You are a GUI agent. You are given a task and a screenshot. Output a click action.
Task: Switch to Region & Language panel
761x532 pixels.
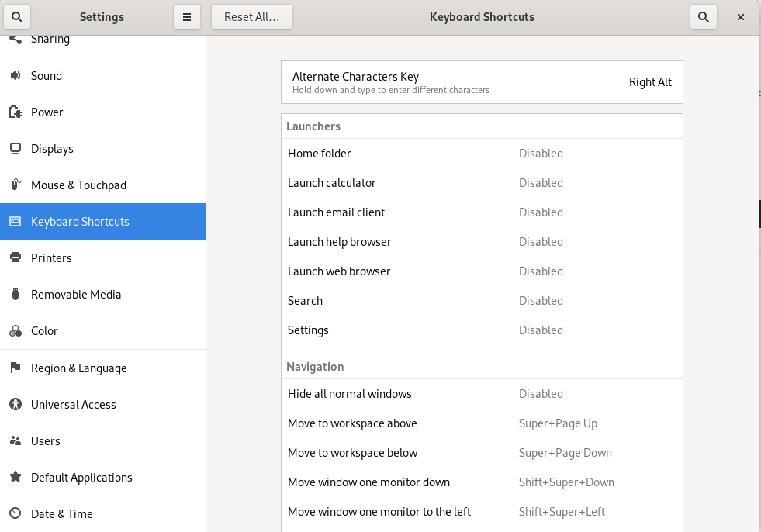point(78,368)
